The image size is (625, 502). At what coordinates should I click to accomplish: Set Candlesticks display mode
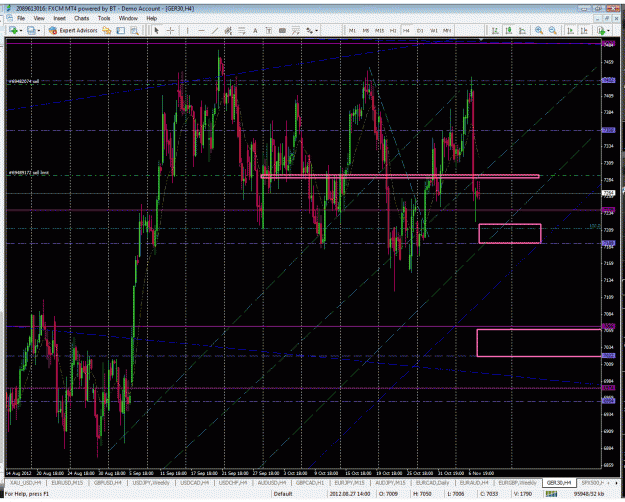pyautogui.click(x=509, y=30)
